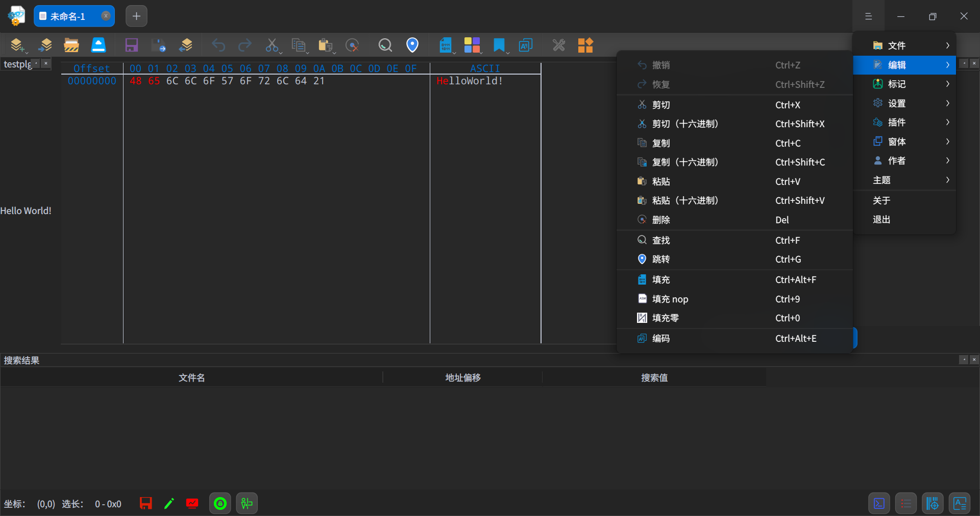Toggle the scripting console with the terminal icon
Image resolution: width=980 pixels, height=516 pixels.
pyautogui.click(x=879, y=503)
